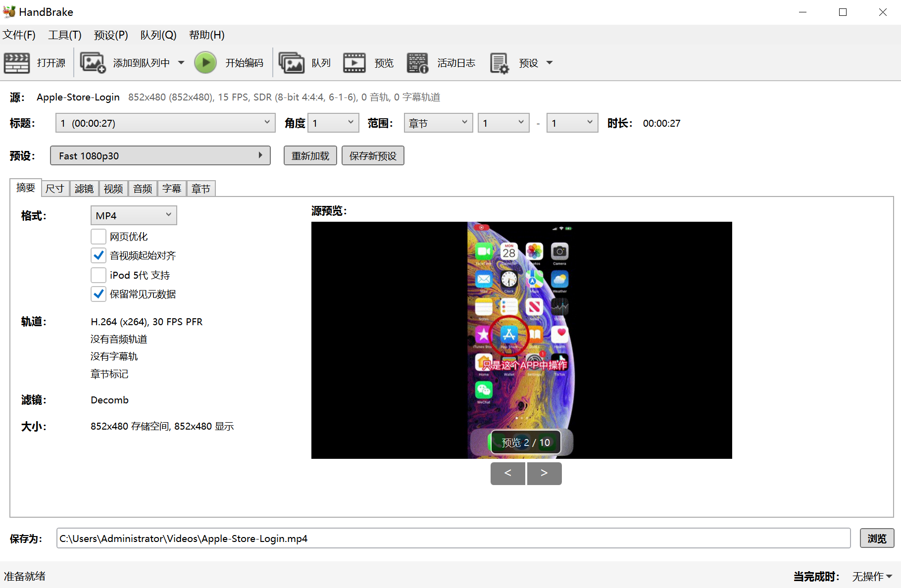Enable the Web Optimized (网页优化) checkbox

pyautogui.click(x=99, y=237)
